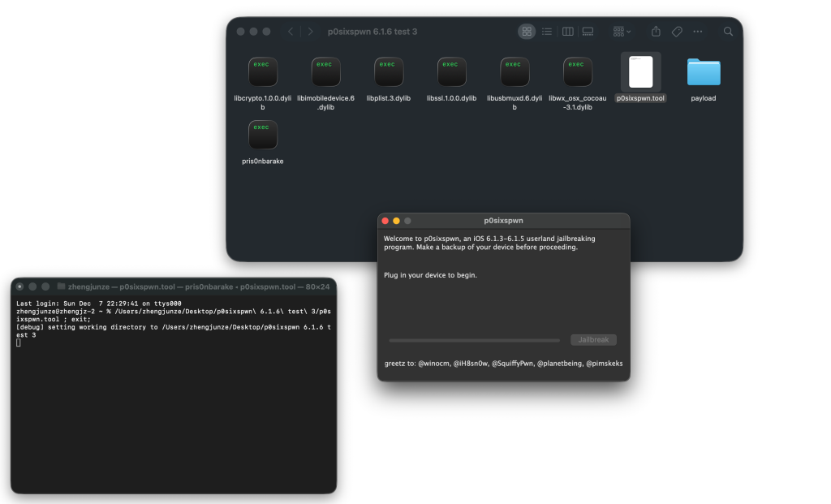Select the pris0nbarake executable
Image resolution: width=831 pixels, height=504 pixels.
[262, 135]
